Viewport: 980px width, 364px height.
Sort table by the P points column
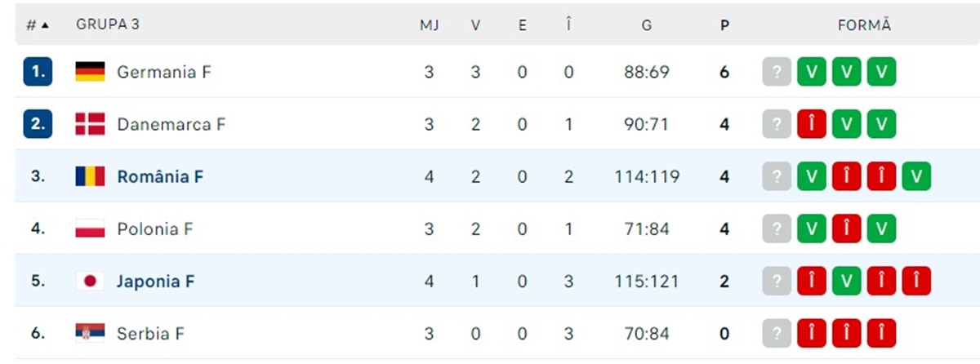[x=724, y=24]
